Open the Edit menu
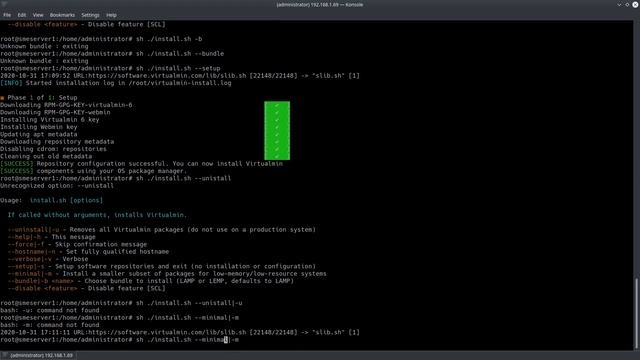Viewport: 640px width, 360px height. click(22, 15)
